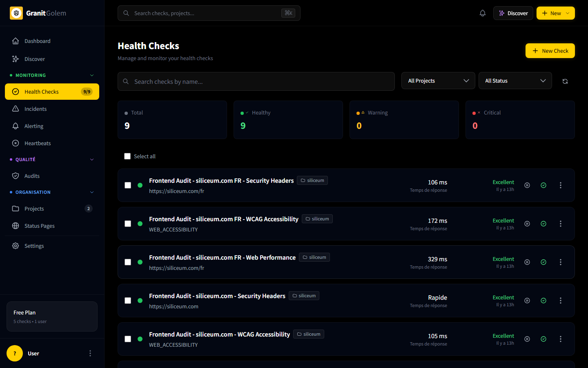Open more options for siliceum.com WCAG Accessibility row
The height and width of the screenshot is (368, 588).
tap(561, 339)
